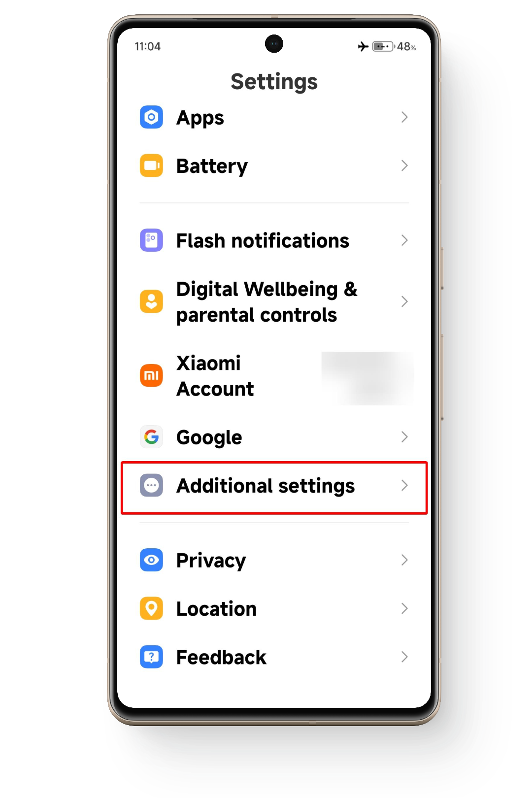Tap the Digital Wellbeing person icon
The image size is (532, 798).
151,301
